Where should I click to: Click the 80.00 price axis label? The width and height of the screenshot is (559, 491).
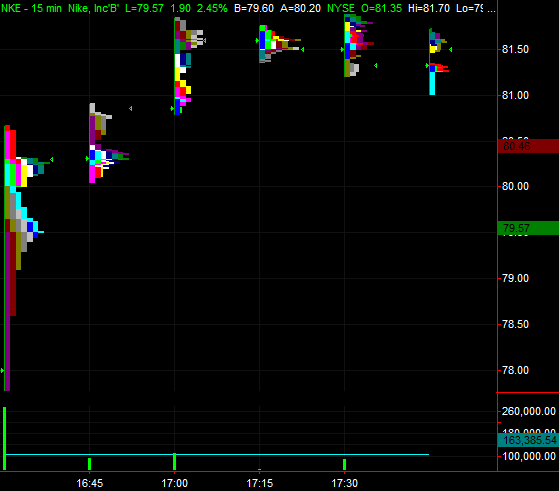click(x=515, y=186)
